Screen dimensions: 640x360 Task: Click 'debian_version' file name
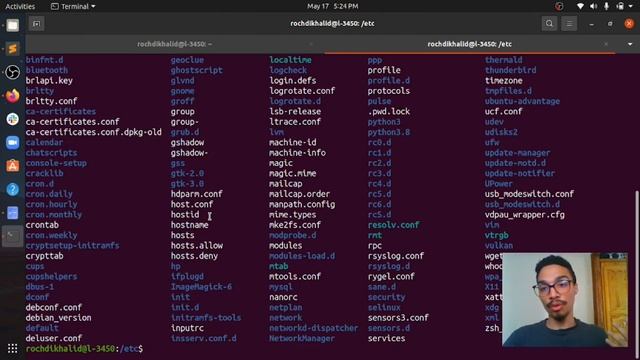coord(58,318)
